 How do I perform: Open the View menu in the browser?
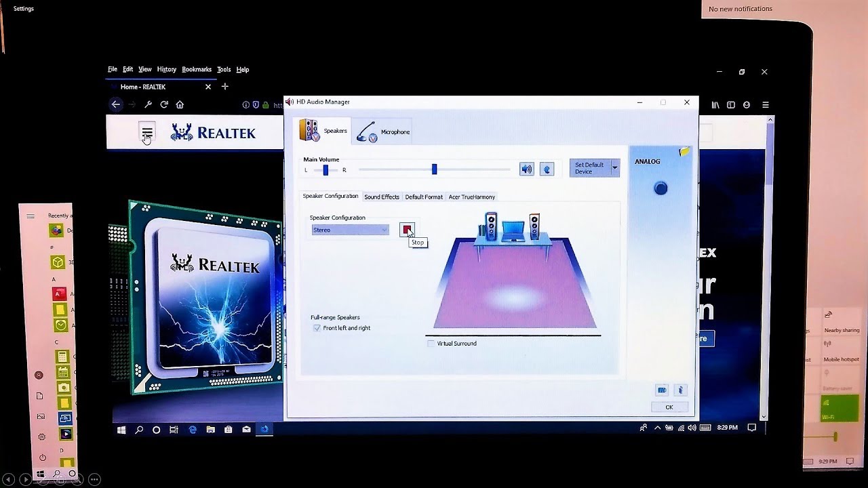[145, 69]
